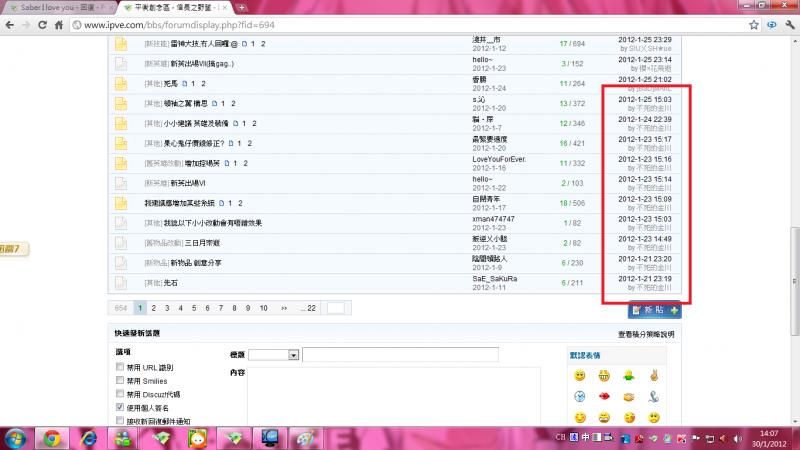
Task: Go to pagination page 5
Action: tap(194, 308)
